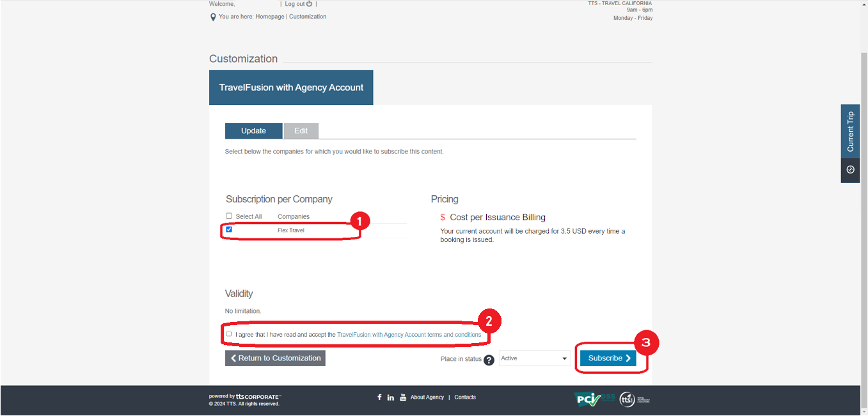Uncheck the Flex Travel company checkbox
868x416 pixels.
click(229, 229)
